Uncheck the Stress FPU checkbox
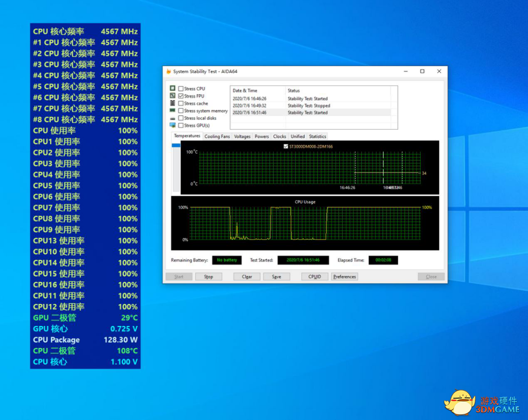528x420 pixels. point(181,96)
